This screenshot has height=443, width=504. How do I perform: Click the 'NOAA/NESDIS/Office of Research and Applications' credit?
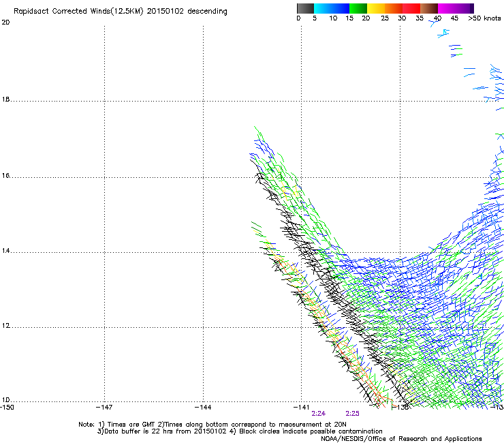point(401,439)
